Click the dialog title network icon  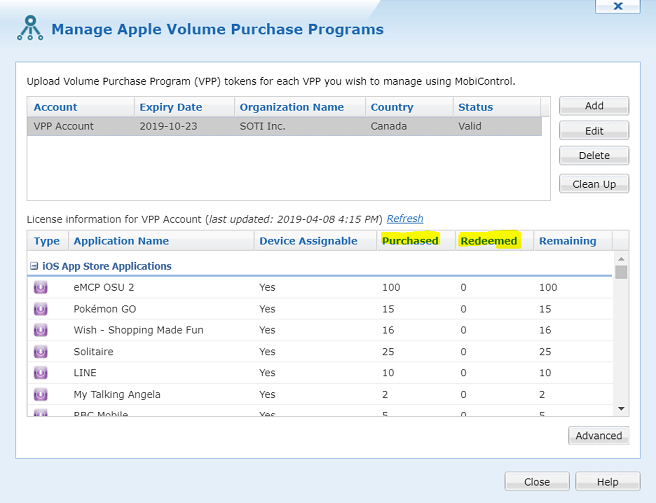30,29
